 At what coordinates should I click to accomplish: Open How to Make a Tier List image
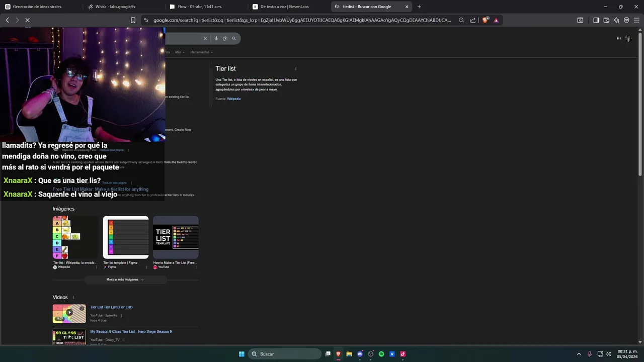pos(176,237)
